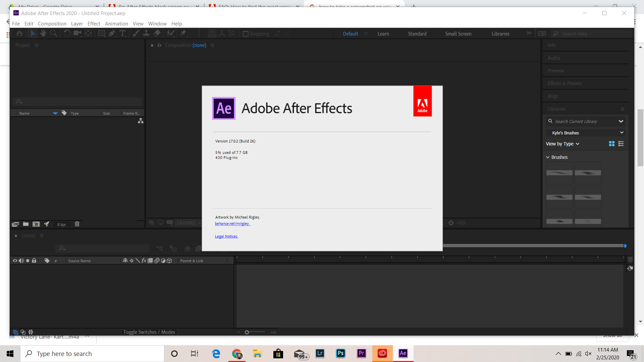Open the Create Folder icon in Project panel
The width and height of the screenshot is (644, 362).
(x=25, y=224)
